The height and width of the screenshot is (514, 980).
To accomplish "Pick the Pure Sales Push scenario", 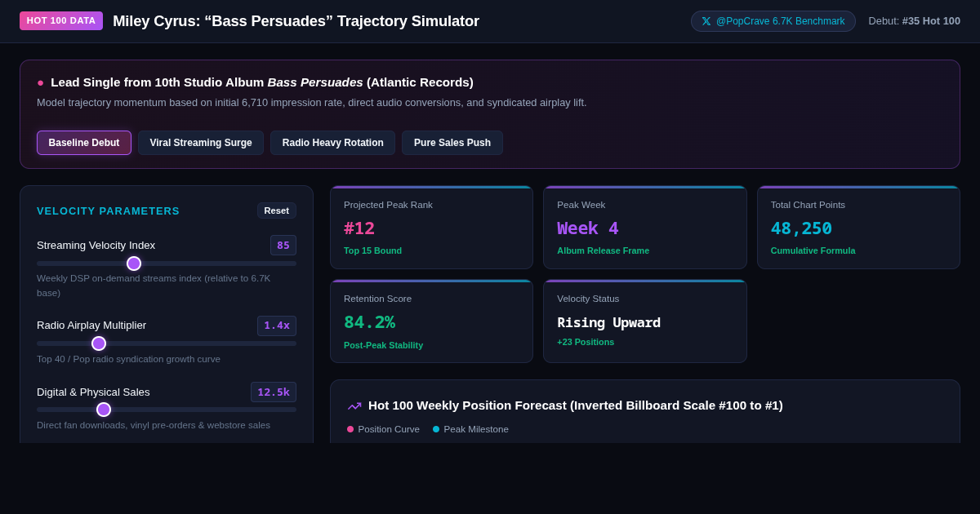I will point(452,143).
